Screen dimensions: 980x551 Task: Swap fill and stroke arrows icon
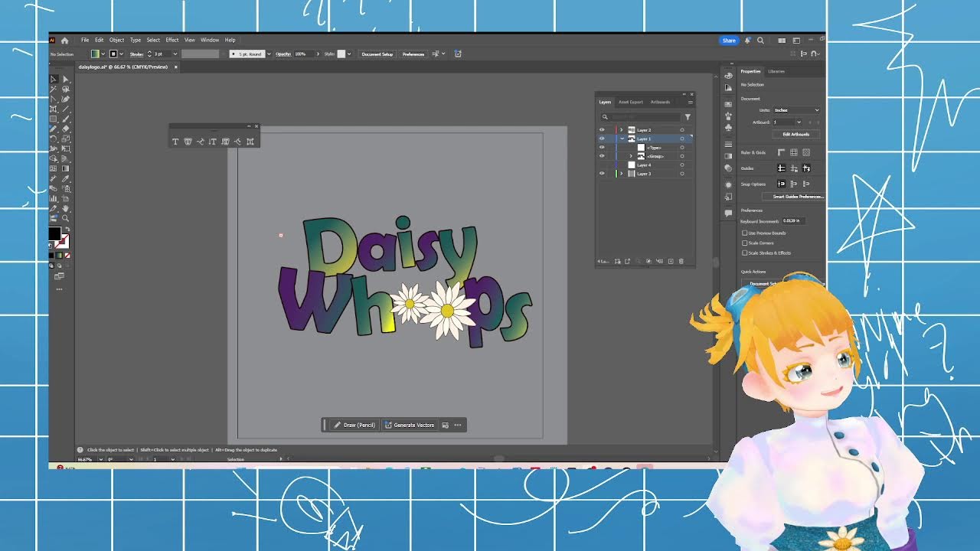[x=67, y=229]
